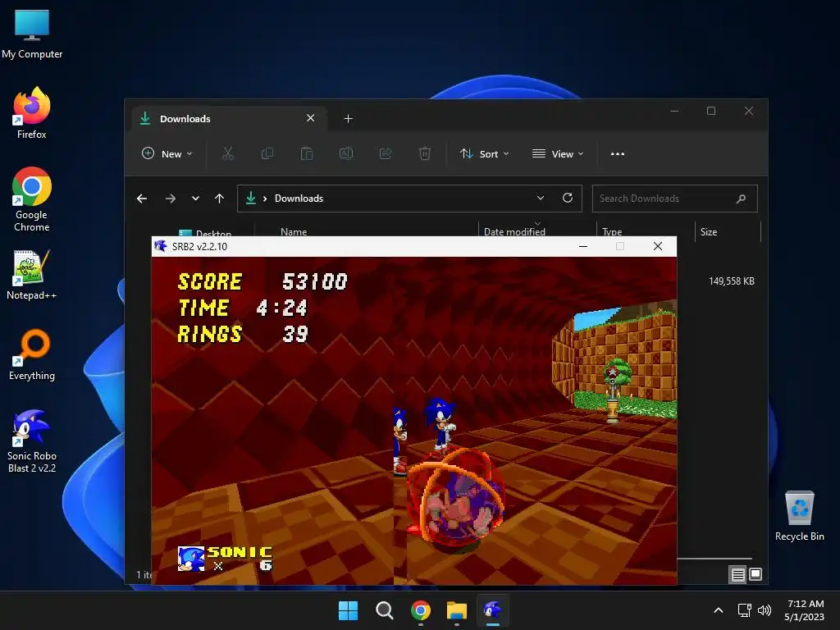
Task: Open the Notepad++ desktop shortcut
Action: [x=32, y=274]
